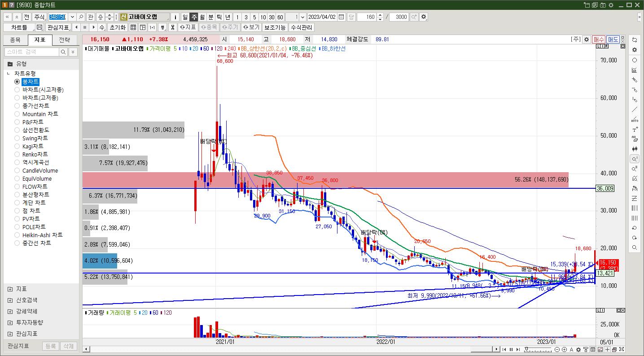644x356 pixels.
Task: Select the CandleVolume chart type
Action: coord(17,170)
